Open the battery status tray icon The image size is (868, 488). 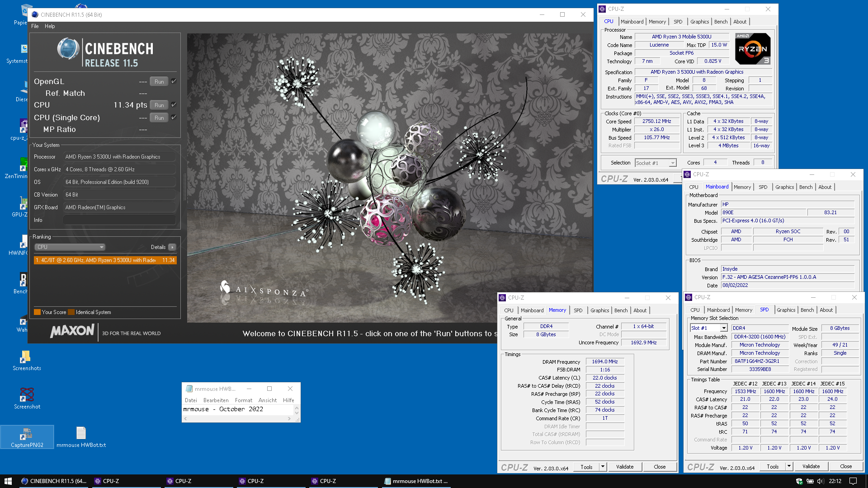click(x=810, y=481)
